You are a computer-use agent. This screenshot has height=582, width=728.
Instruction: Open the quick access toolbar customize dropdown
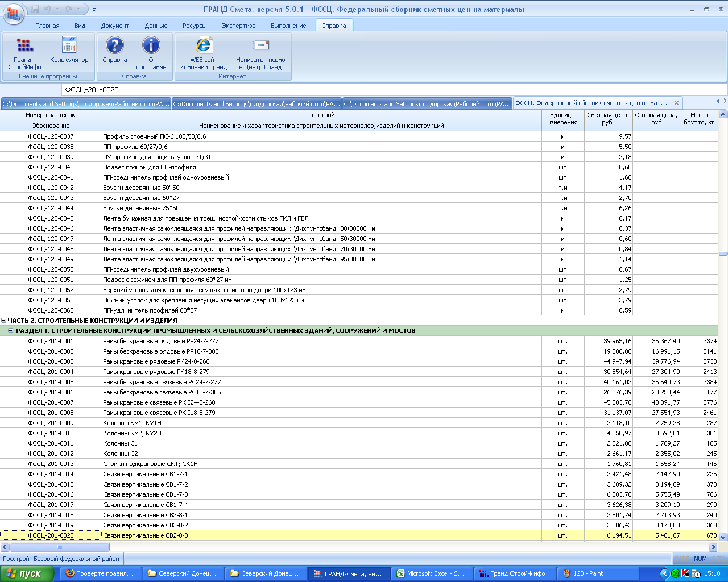[94, 10]
